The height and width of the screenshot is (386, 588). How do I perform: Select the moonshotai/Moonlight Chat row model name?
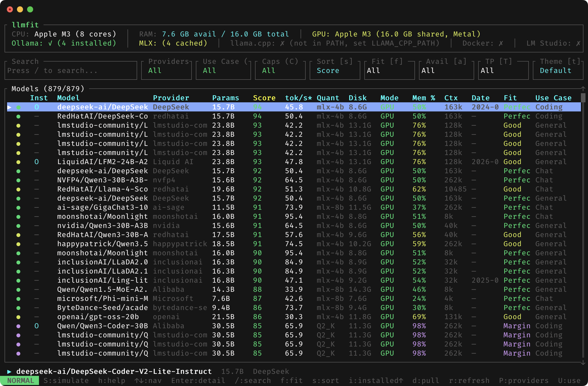[102, 217]
